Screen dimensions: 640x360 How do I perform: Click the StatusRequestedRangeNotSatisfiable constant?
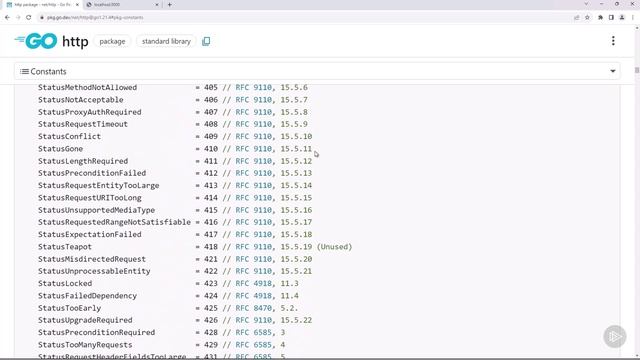click(x=114, y=222)
